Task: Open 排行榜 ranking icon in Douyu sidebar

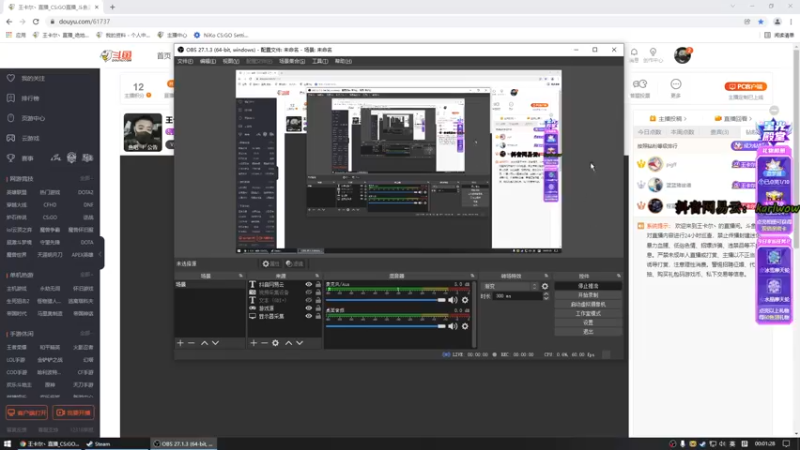Action: (x=11, y=98)
